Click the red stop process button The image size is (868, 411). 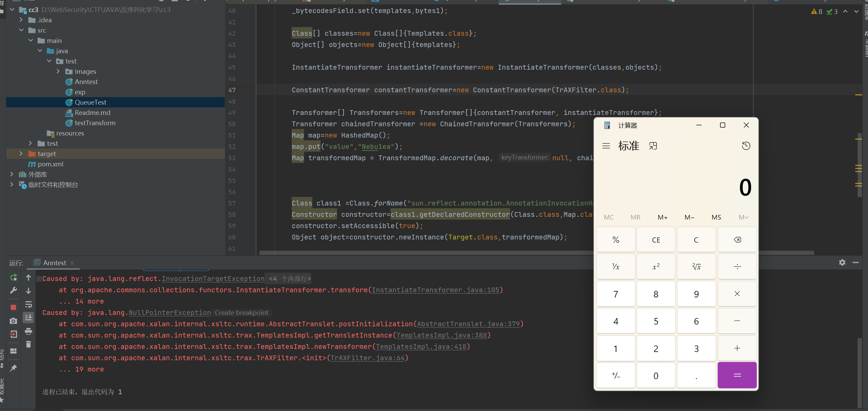(x=13, y=307)
